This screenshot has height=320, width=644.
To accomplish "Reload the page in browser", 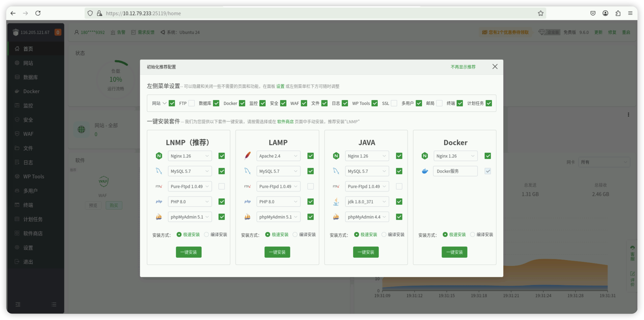I will (38, 13).
